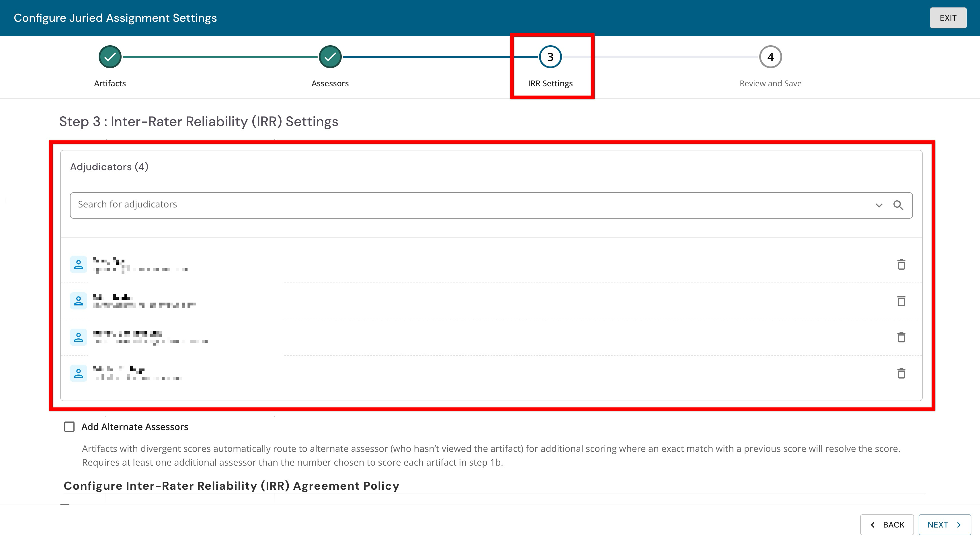Jump to step 4 Review and Save

770,57
